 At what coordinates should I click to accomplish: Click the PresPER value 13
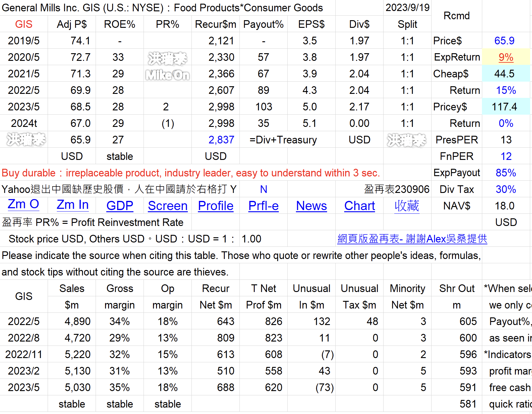(x=506, y=140)
